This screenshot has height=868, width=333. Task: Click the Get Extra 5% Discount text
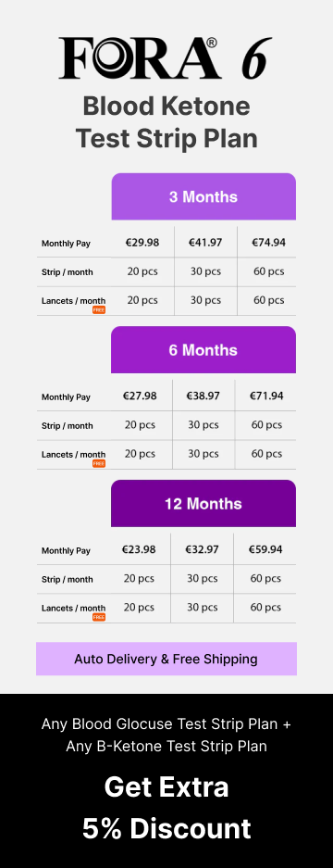tap(166, 808)
